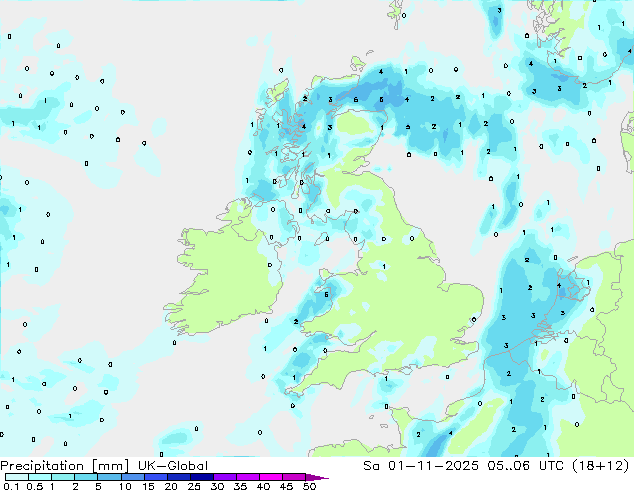Click the 1–2 mm legend swatch
This screenshot has width=634, height=490.
[63, 477]
